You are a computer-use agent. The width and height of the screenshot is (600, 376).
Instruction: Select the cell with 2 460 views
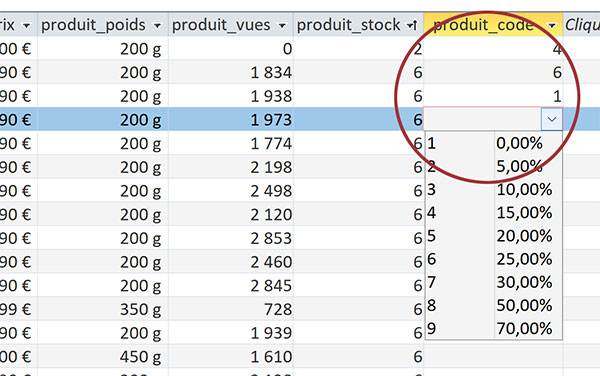[x=231, y=262]
